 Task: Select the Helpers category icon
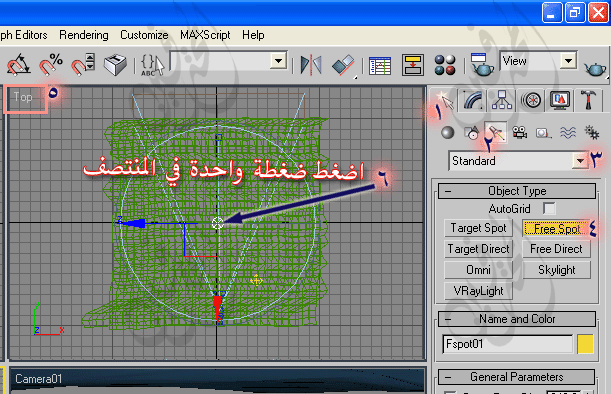(x=543, y=133)
